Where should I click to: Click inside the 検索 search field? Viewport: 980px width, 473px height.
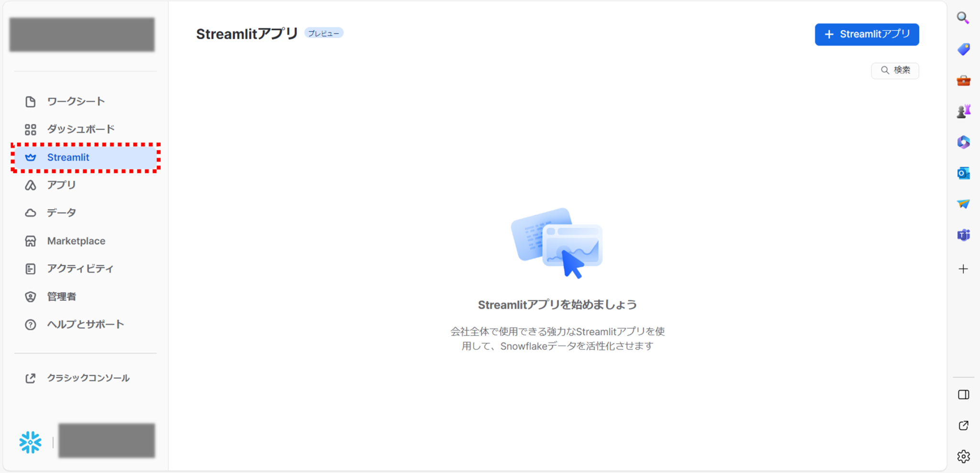[895, 70]
